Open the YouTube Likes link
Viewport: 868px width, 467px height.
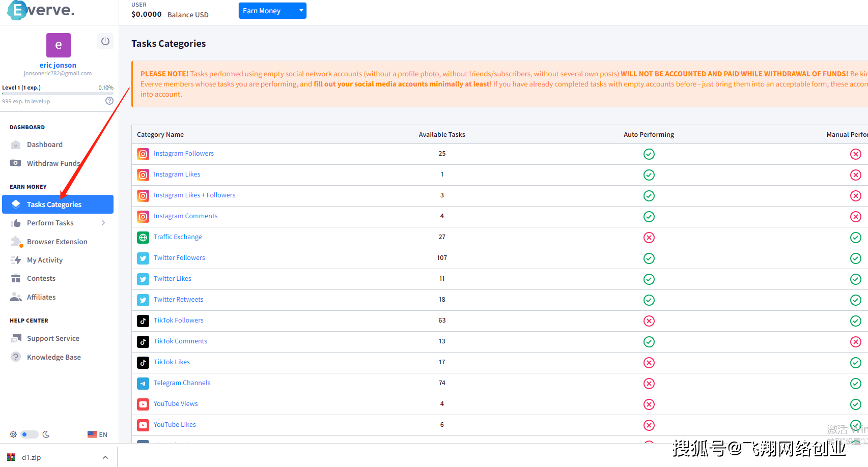(175, 424)
